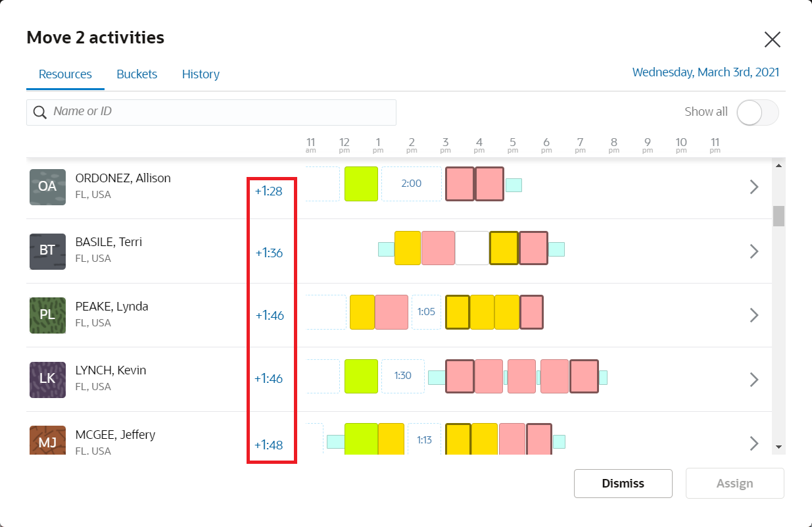Expand details for BASILE, Terri

(x=753, y=251)
